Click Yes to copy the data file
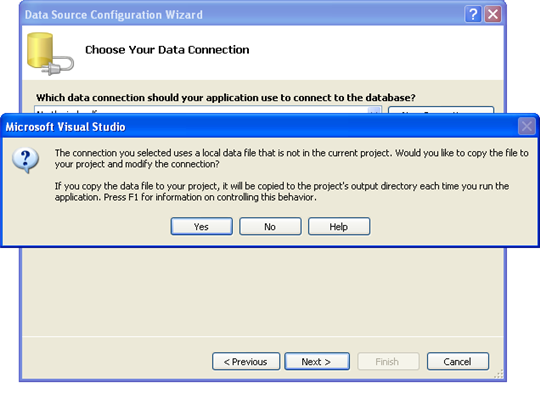The width and height of the screenshot is (540, 416). 201,226
